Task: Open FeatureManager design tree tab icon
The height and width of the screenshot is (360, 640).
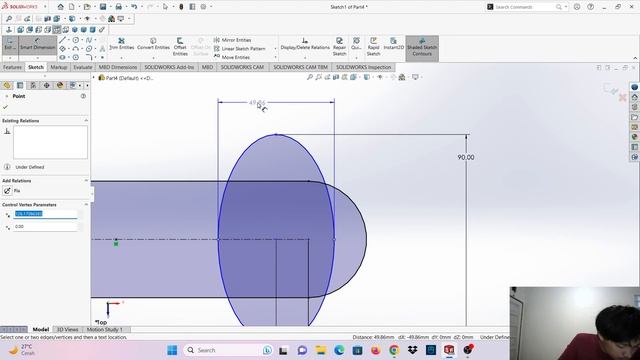Action: 7,85
